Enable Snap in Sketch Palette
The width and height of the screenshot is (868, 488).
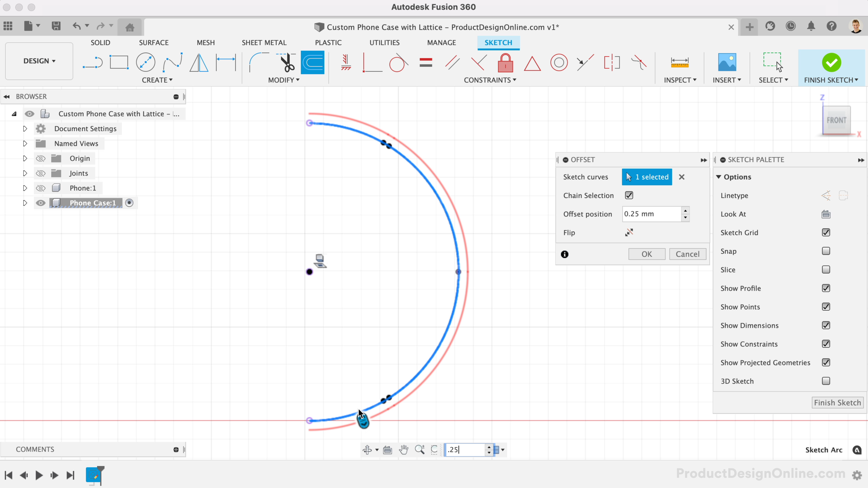[x=826, y=250]
